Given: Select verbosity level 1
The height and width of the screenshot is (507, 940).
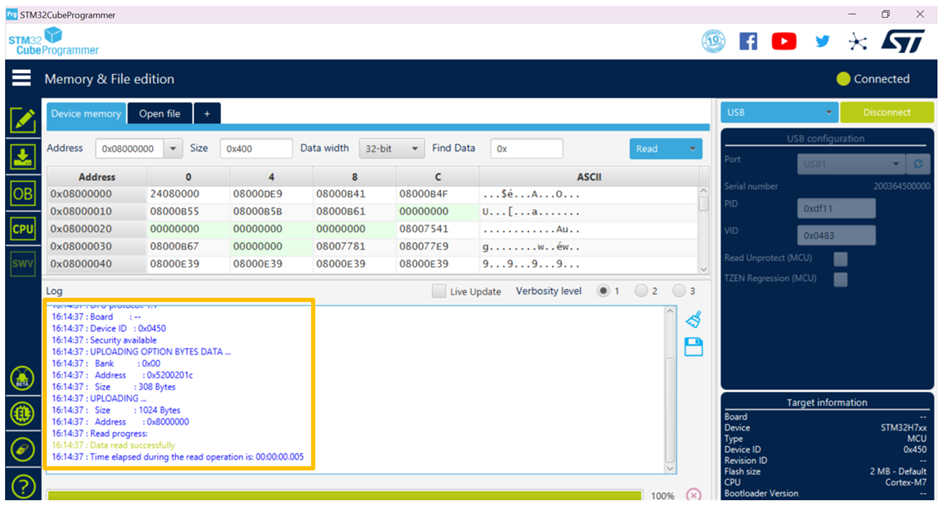Looking at the screenshot, I should coord(603,291).
